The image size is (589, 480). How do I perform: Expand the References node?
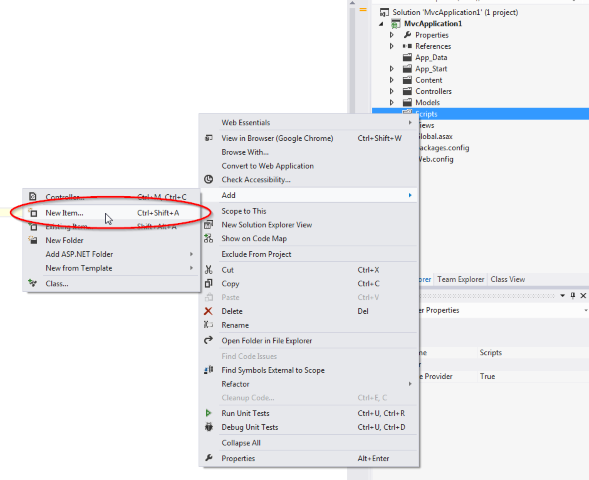pos(392,46)
